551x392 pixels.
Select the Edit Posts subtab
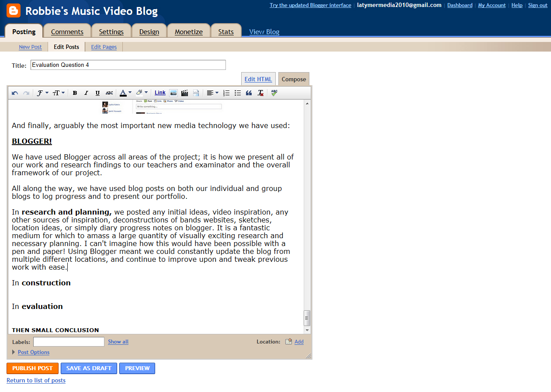[66, 47]
